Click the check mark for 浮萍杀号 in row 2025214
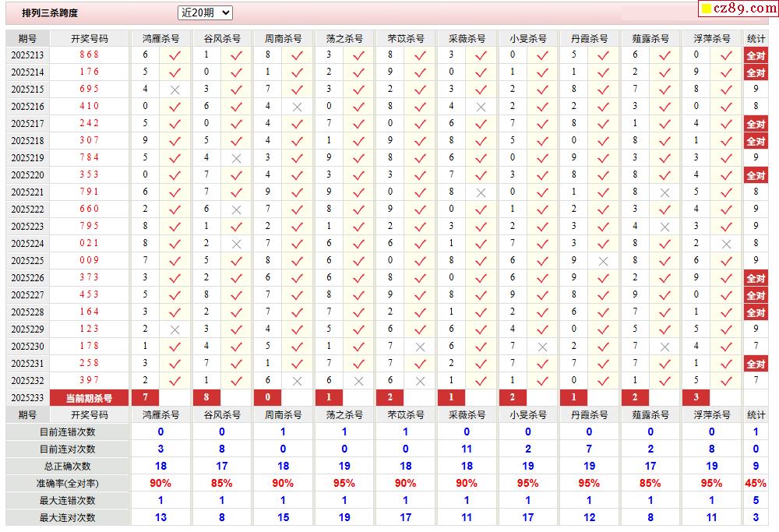This screenshot has width=779, height=532. pos(726,72)
